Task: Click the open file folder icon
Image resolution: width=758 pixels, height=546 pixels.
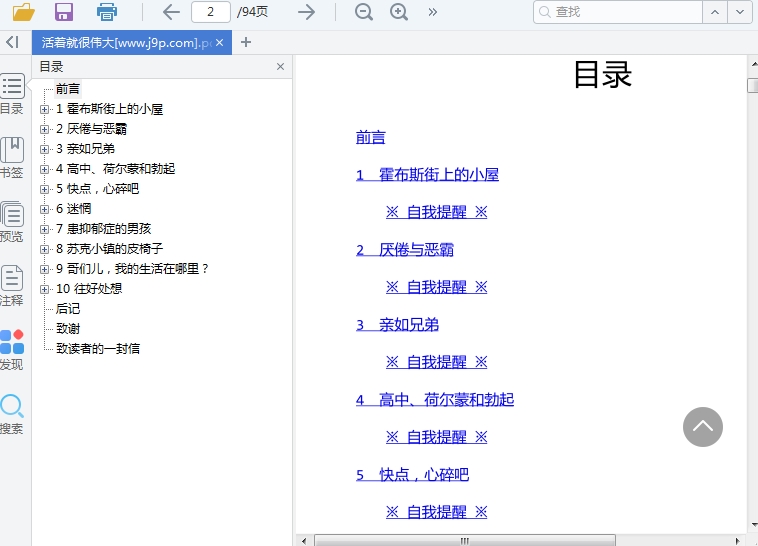Action: coord(23,12)
